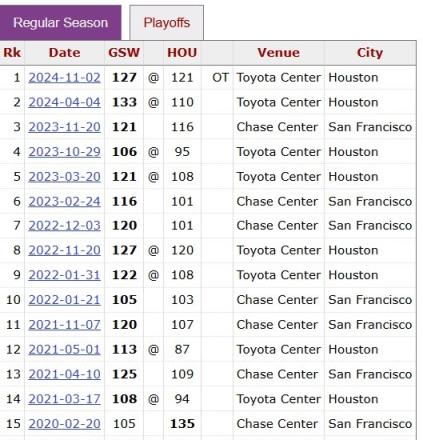Screen dimensions: 423x440
Task: Follow the 2023-03-20 date link
Action: tap(64, 177)
